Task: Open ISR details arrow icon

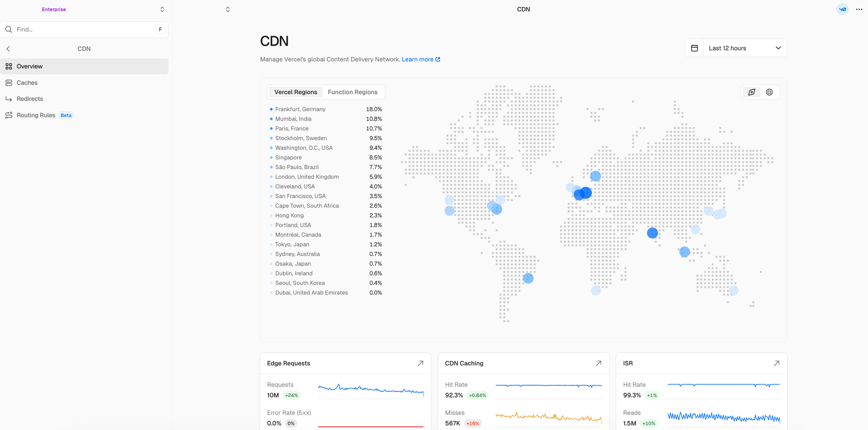Action: [776, 363]
